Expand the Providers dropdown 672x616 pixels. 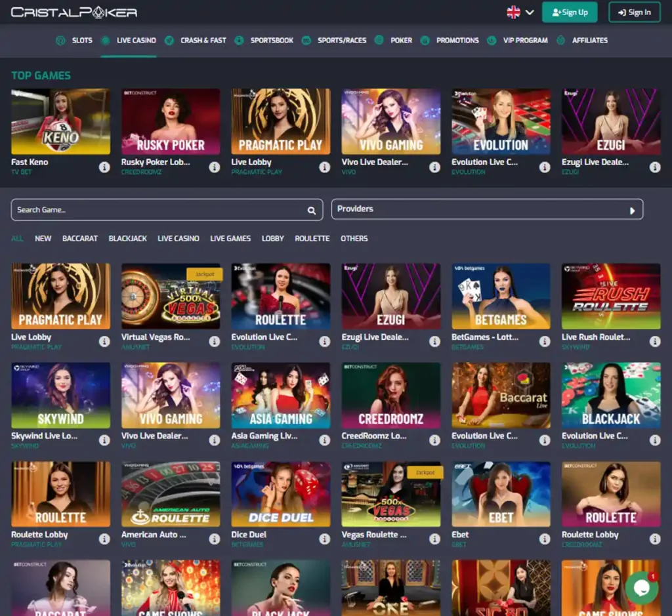point(487,209)
